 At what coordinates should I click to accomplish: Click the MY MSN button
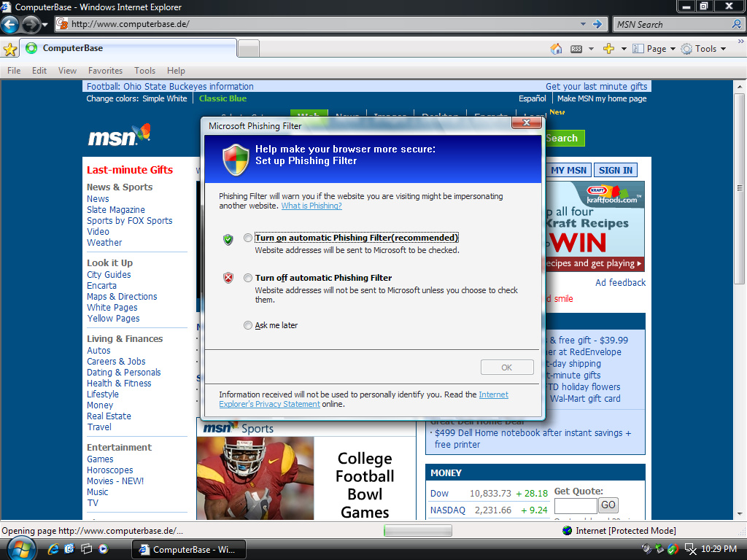pyautogui.click(x=568, y=170)
